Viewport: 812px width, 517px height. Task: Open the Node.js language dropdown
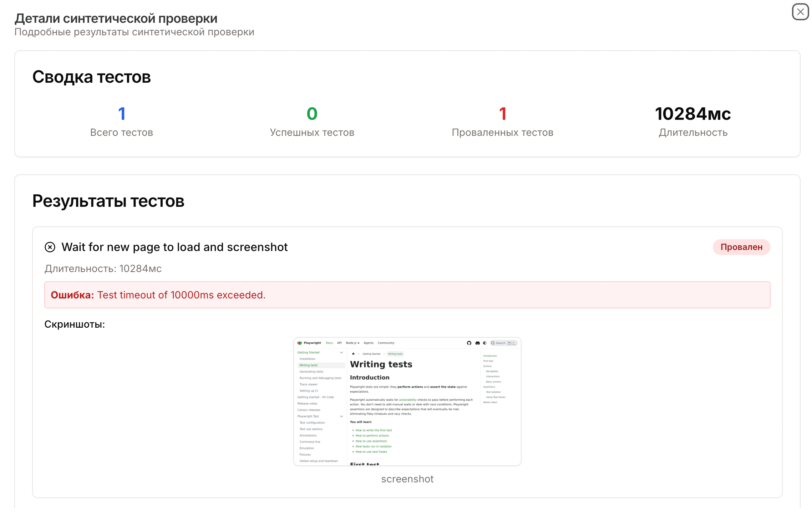click(352, 343)
